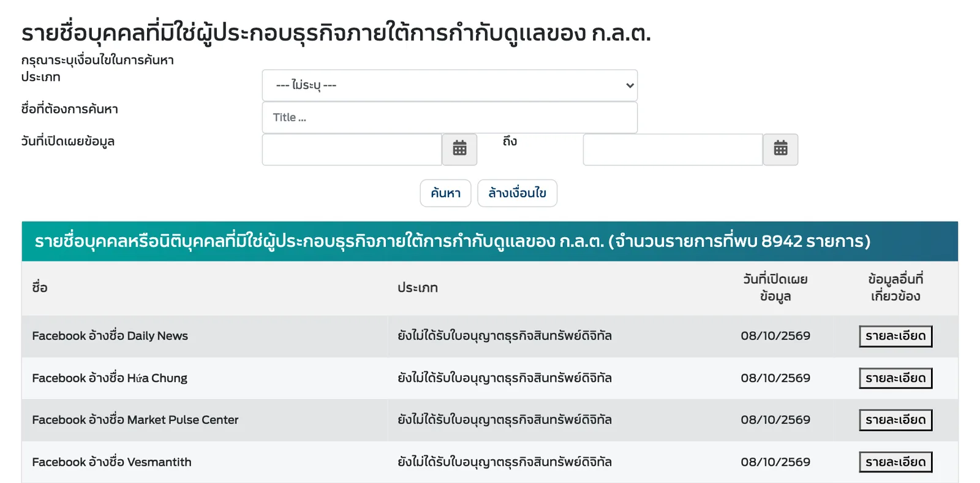
Task: Click the ข้อมูลอื่นที่เกี่ยวข้อง column header
Action: (x=895, y=287)
